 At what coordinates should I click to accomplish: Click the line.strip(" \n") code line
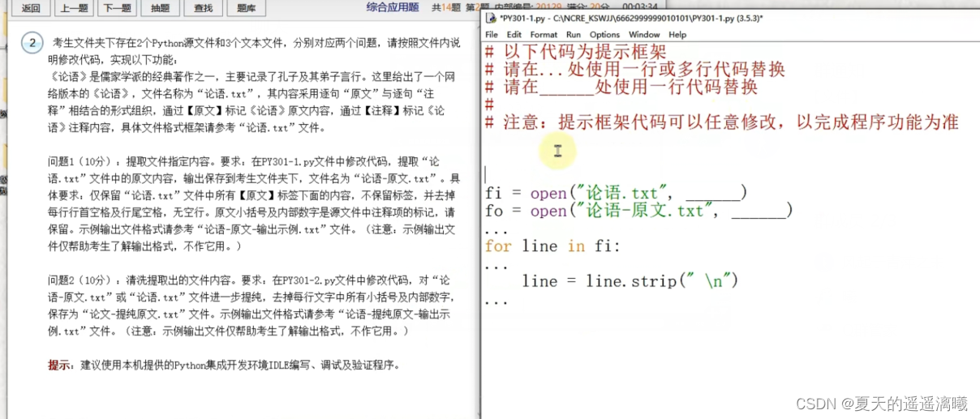630,281
